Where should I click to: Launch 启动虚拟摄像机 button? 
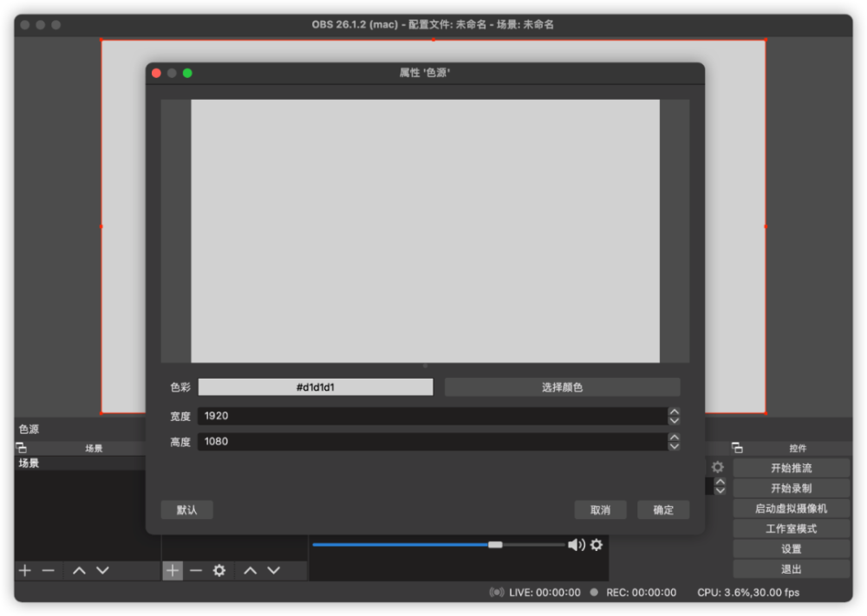tap(792, 509)
